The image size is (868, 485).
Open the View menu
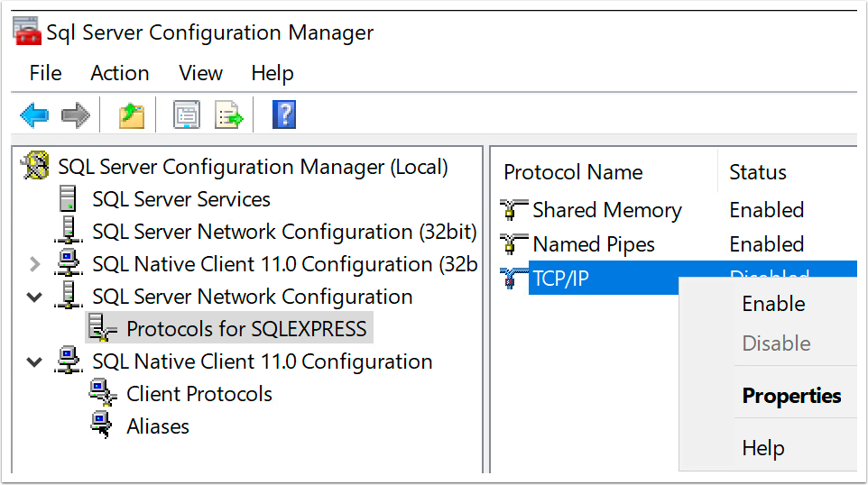point(200,73)
